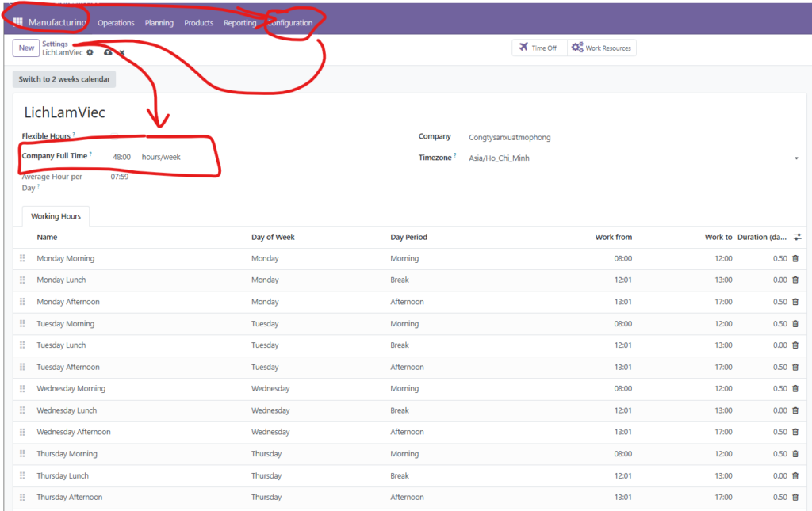Toggle the Flexible Hours checkbox
Viewport: 812px width, 511px height.
(x=116, y=136)
